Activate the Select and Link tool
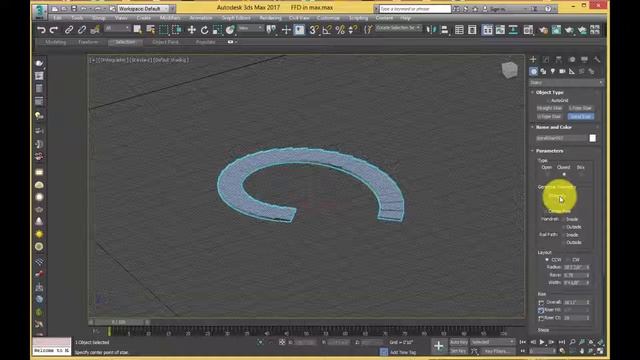Screen dimensions: 640x360 [x=69, y=30]
